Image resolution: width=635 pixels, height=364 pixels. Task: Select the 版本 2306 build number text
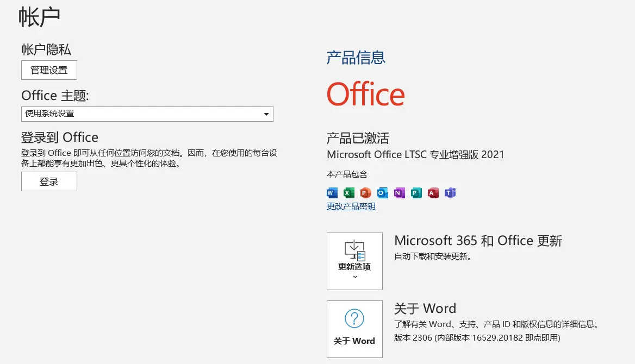click(477, 338)
